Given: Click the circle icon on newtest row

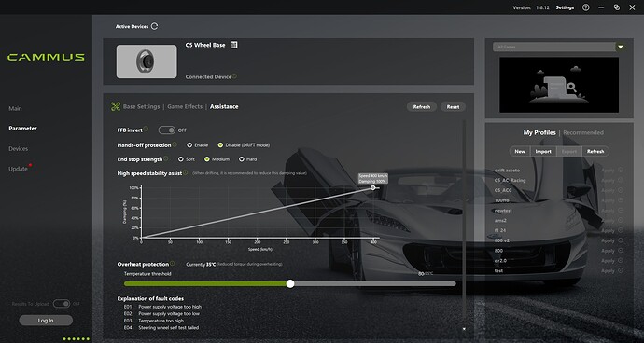Looking at the screenshot, I should [620, 211].
